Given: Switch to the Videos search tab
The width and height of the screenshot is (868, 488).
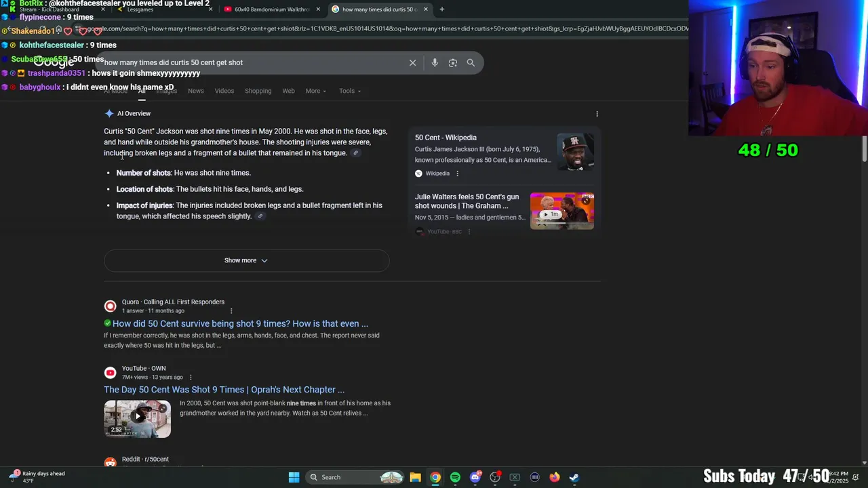Looking at the screenshot, I should [224, 91].
